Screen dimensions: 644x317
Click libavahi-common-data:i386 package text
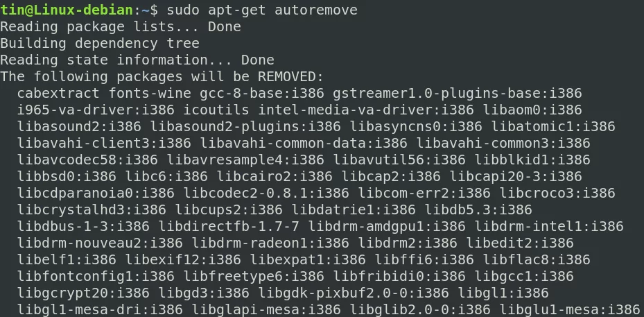(304, 143)
